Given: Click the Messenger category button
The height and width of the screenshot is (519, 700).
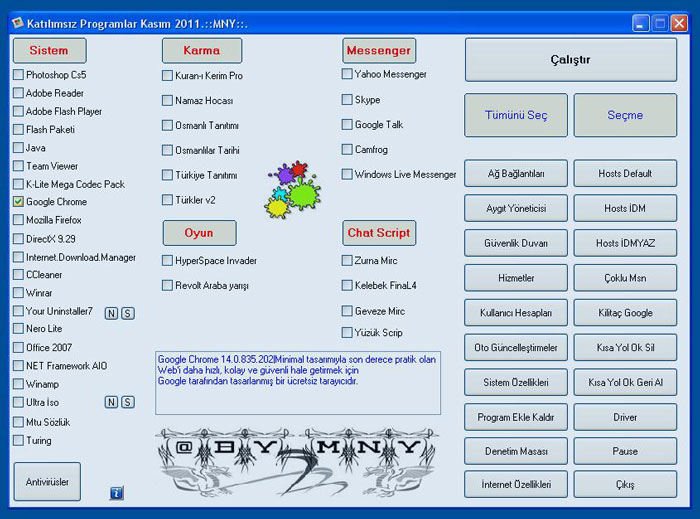Looking at the screenshot, I should click(x=379, y=50).
